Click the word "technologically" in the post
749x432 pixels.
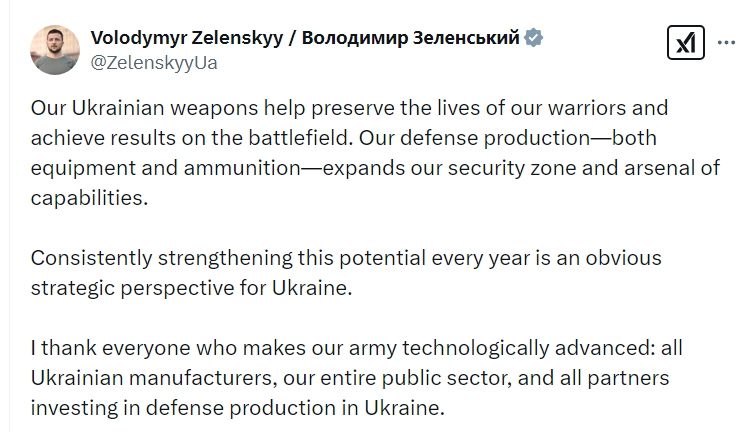click(475, 348)
